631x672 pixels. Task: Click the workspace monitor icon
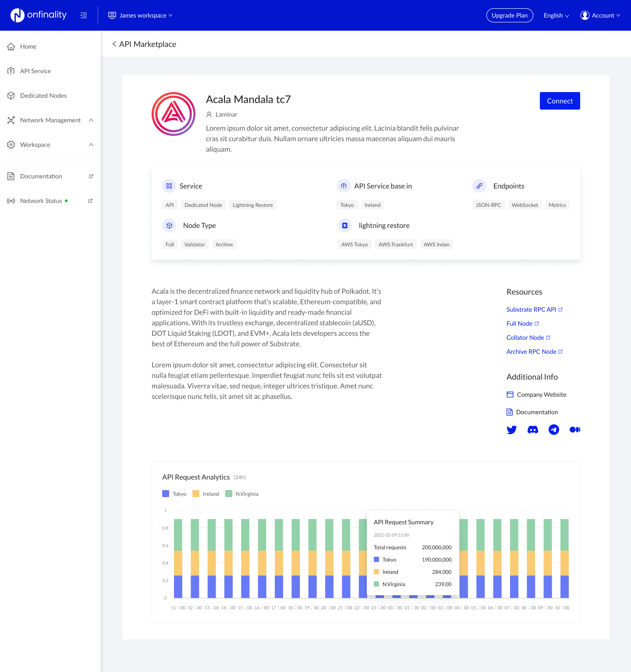pyautogui.click(x=112, y=15)
